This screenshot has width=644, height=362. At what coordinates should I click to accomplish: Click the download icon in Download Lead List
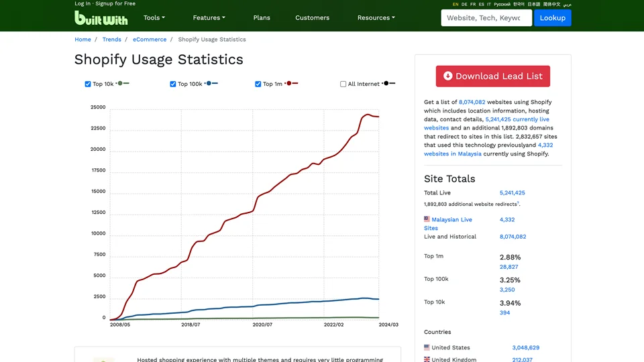(x=447, y=76)
